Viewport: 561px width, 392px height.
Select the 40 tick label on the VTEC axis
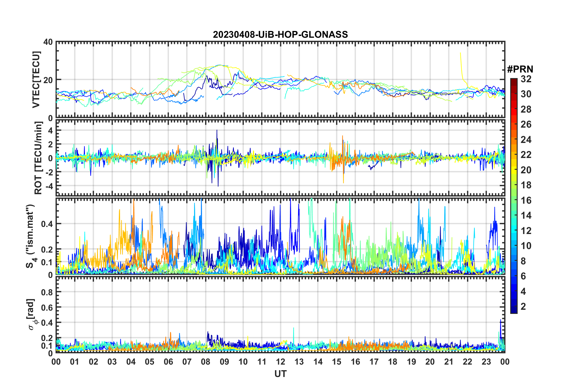point(48,42)
